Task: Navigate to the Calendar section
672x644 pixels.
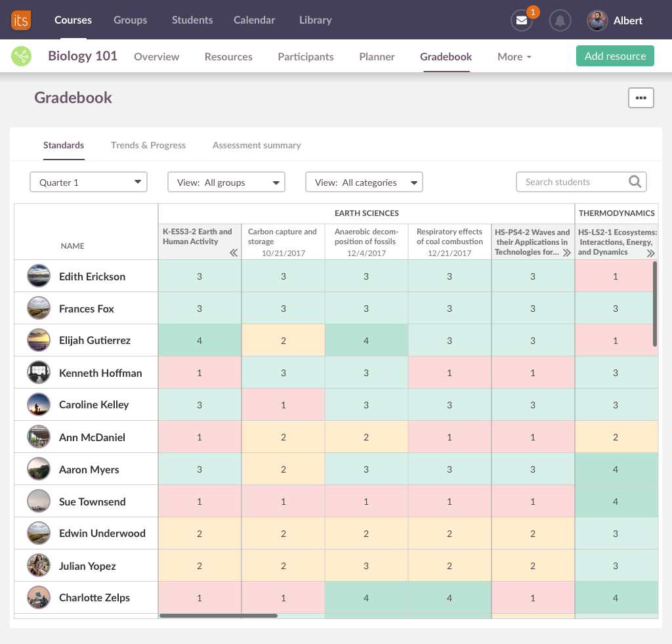Action: [254, 20]
